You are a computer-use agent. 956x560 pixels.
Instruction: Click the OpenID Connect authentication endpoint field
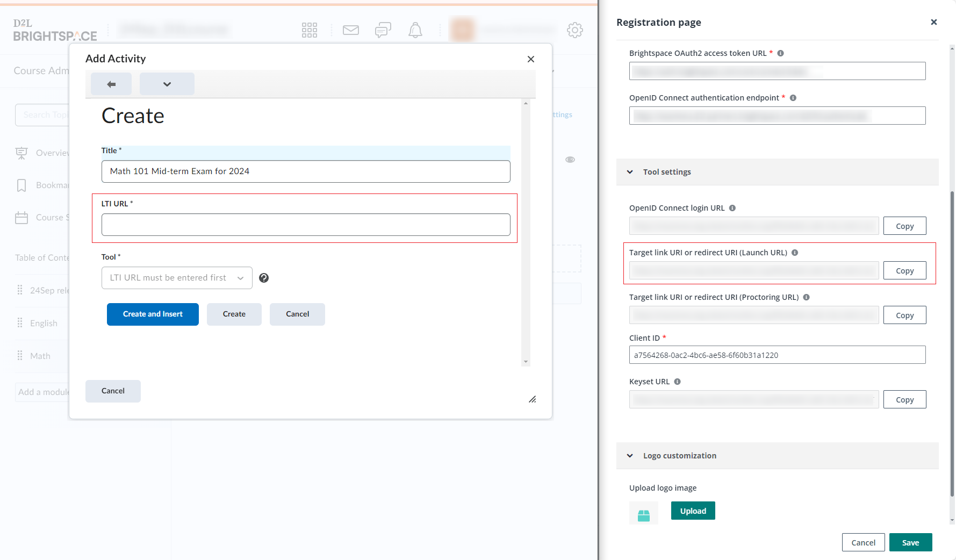click(x=777, y=116)
